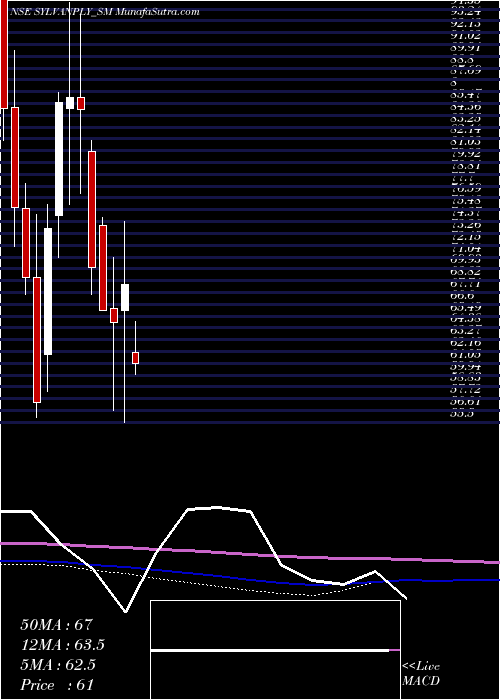Viewport: 500px width, 700px height.
Task: Click the 65.49 price axis label
Action: [x=465, y=308]
